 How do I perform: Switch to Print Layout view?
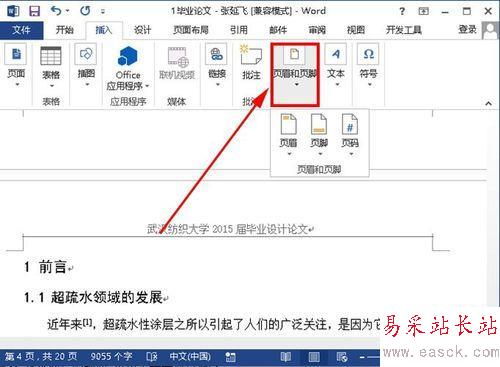point(313,357)
